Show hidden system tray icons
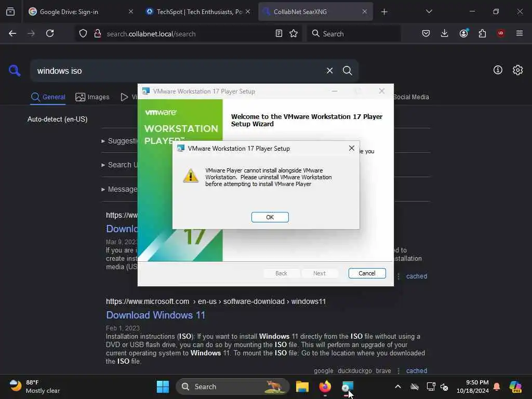Viewport: 532px width, 399px height. (x=397, y=387)
